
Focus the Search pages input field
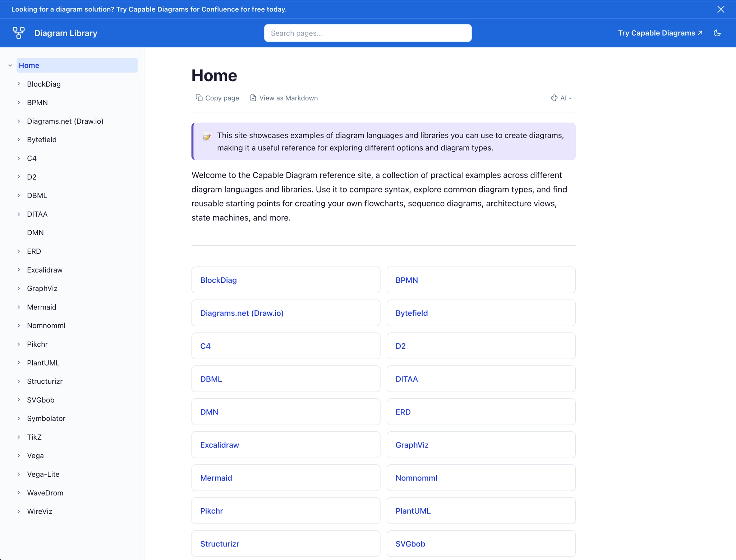tap(368, 33)
